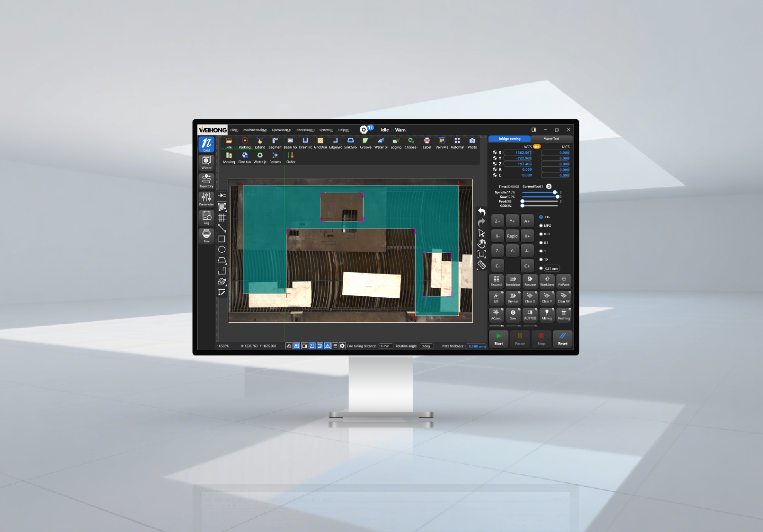Open the Log panel icon
Screen dimensions: 763x532
click(x=206, y=217)
